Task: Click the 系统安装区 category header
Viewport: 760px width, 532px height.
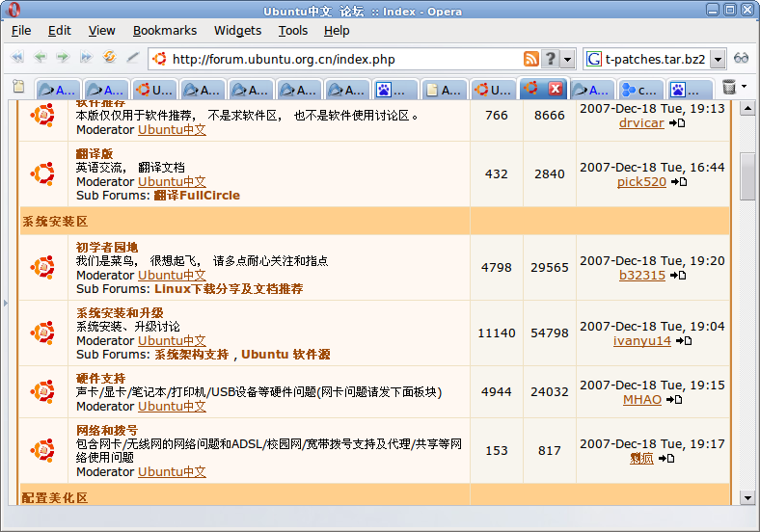Action: 55,222
